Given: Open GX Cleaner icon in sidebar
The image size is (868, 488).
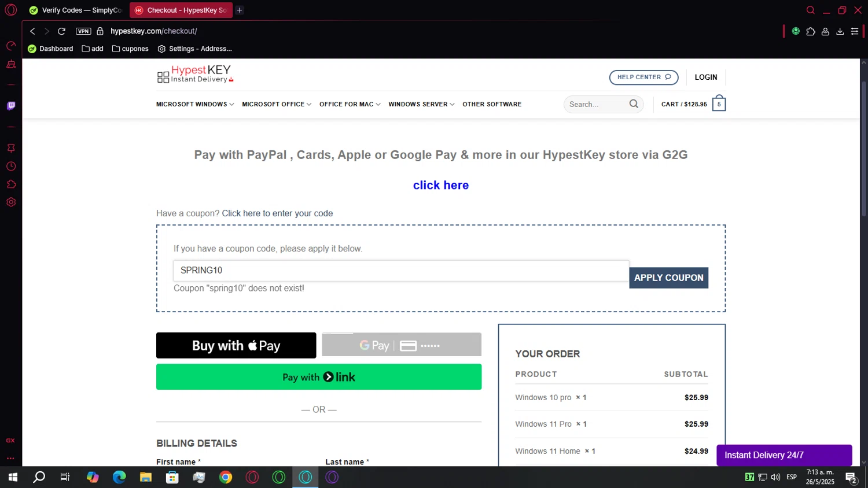Looking at the screenshot, I should (11, 64).
